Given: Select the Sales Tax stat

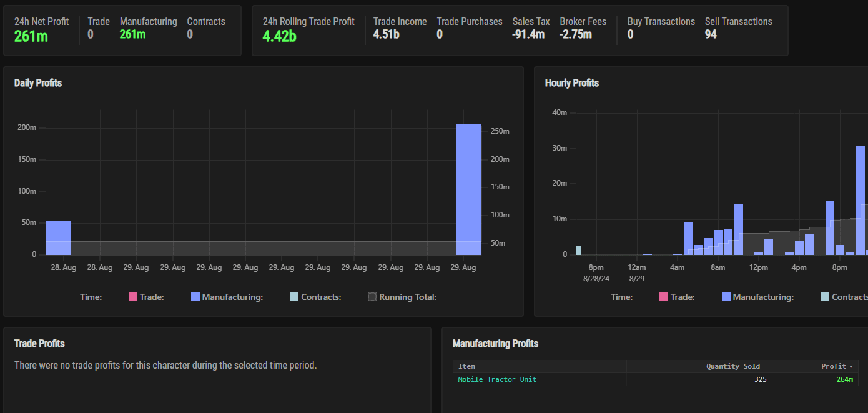Looking at the screenshot, I should [x=531, y=28].
